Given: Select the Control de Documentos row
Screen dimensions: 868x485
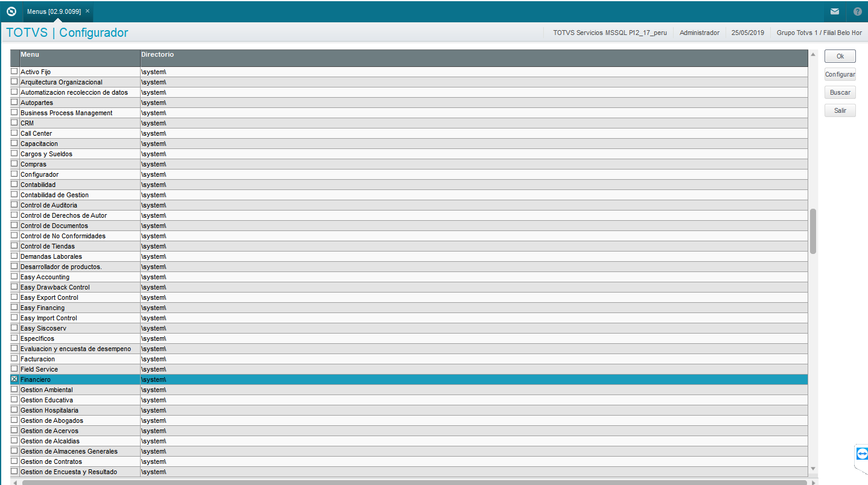Looking at the screenshot, I should pyautogui.click(x=409, y=226).
